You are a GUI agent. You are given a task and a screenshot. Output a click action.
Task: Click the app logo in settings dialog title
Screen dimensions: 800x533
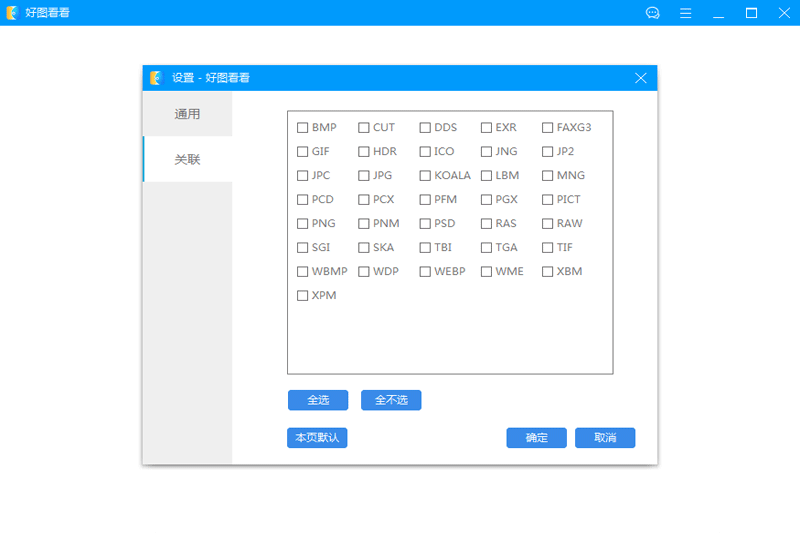(x=156, y=78)
